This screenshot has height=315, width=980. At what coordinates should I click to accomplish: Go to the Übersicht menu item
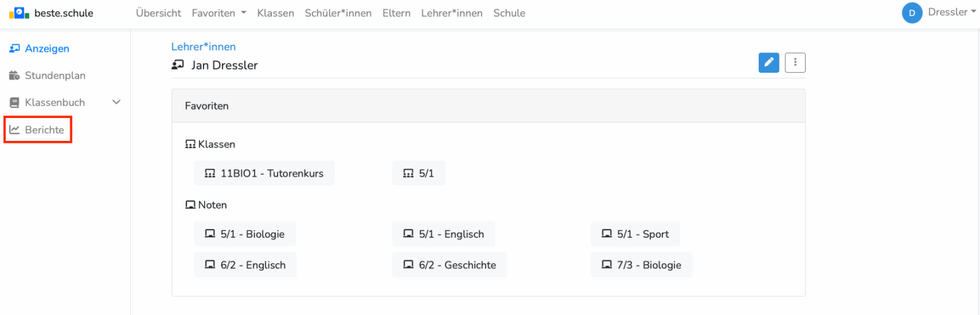[x=158, y=13]
